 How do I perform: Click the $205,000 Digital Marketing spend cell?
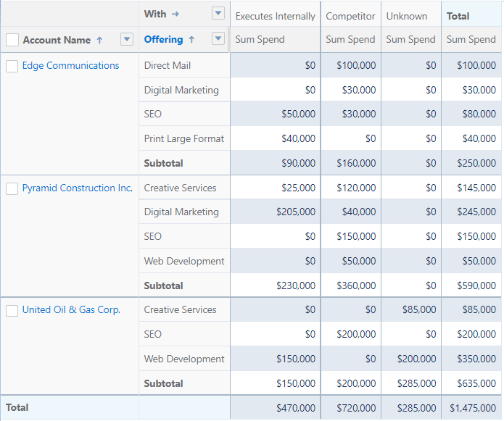click(296, 212)
